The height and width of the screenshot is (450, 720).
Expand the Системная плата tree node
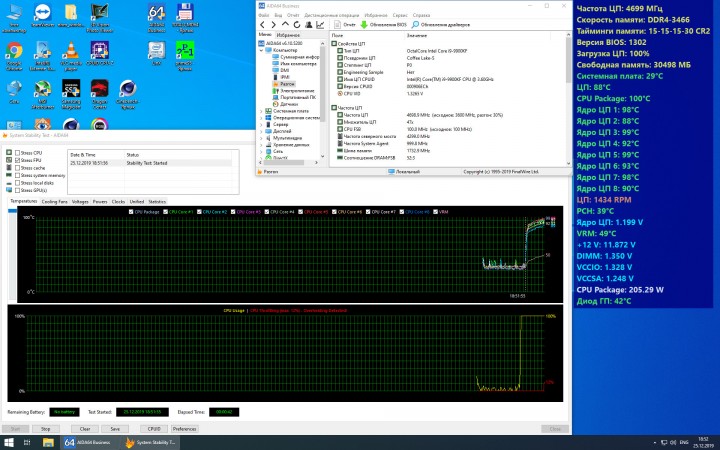(x=261, y=111)
